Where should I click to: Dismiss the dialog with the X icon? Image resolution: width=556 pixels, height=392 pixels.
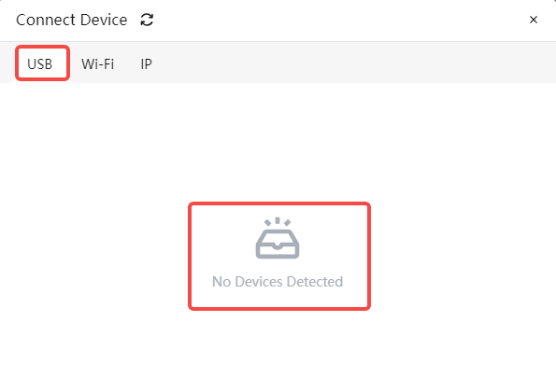pos(534,20)
